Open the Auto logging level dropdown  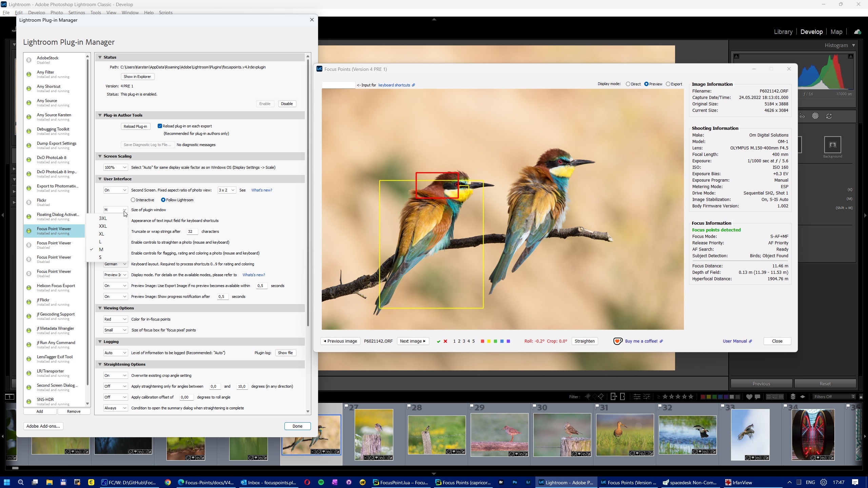click(x=116, y=353)
